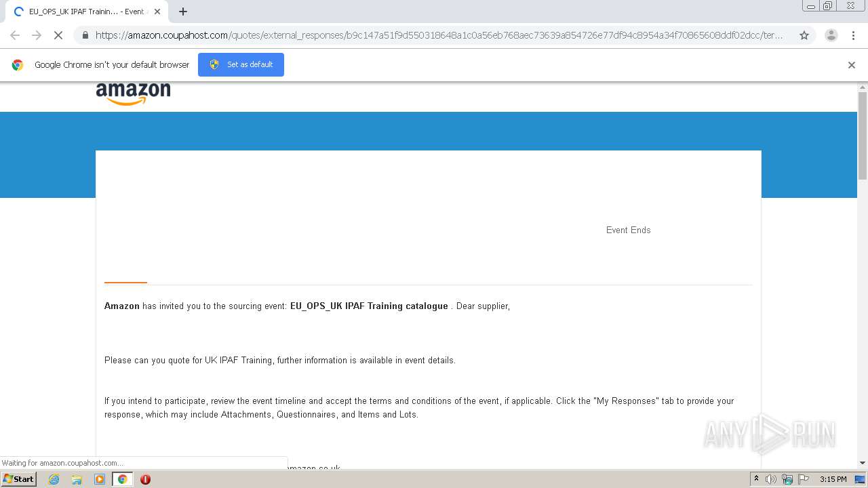Viewport: 868px width, 488px height.
Task: Open File Explorer from the taskbar
Action: [77, 479]
